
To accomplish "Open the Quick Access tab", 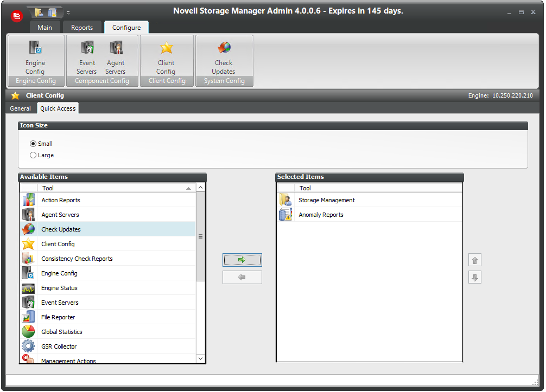I will pyautogui.click(x=58, y=108).
